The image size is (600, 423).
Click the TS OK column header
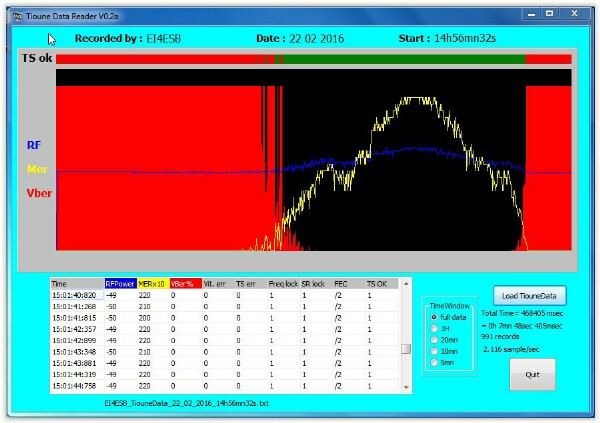click(377, 284)
